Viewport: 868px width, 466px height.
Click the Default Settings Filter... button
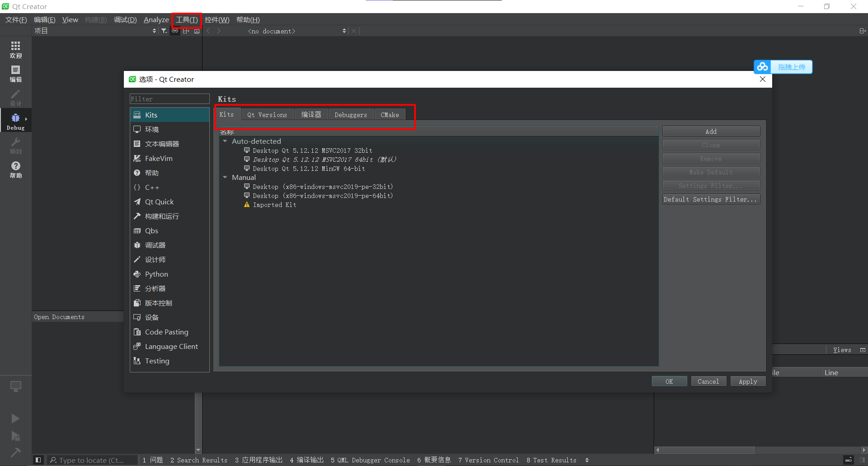click(711, 199)
